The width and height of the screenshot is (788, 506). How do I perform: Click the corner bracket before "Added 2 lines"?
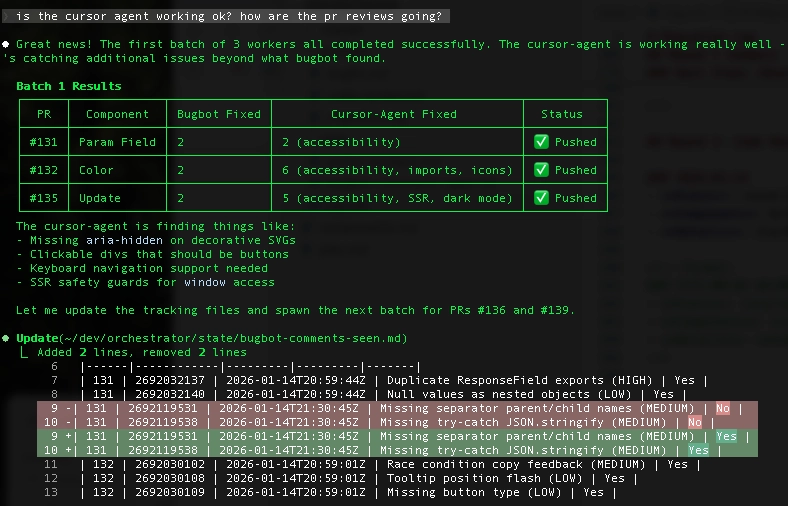click(x=24, y=353)
